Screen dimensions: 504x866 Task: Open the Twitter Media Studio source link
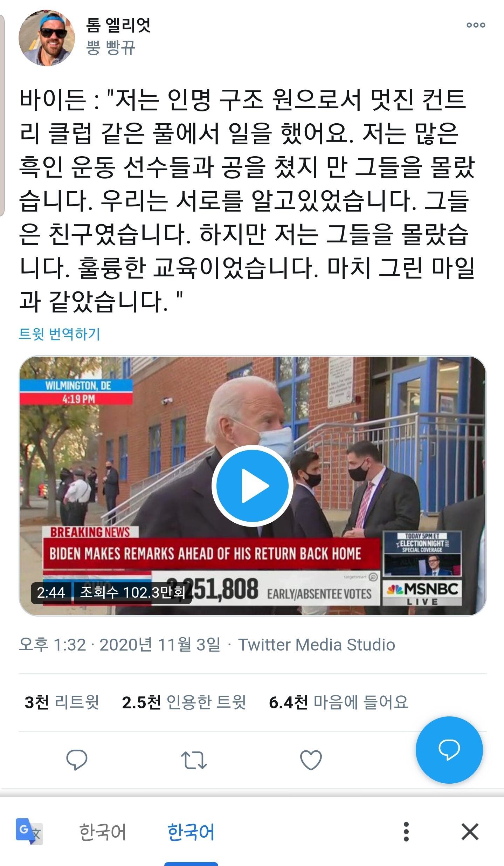tap(317, 645)
